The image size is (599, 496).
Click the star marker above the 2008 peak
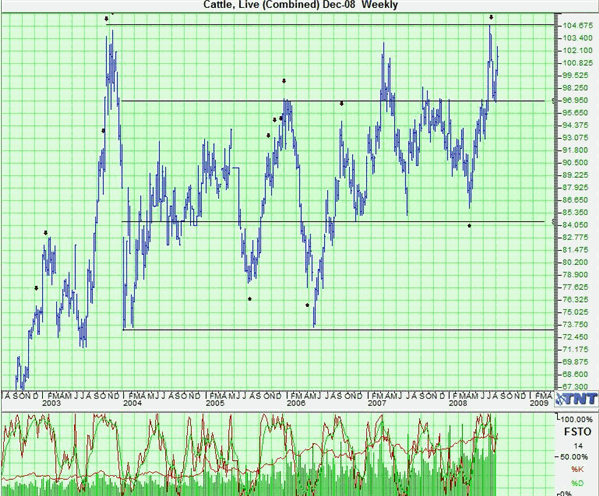click(x=491, y=17)
